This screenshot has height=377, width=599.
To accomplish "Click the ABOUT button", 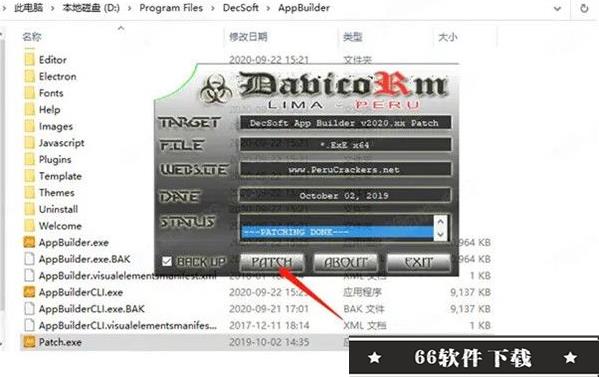I will click(346, 262).
